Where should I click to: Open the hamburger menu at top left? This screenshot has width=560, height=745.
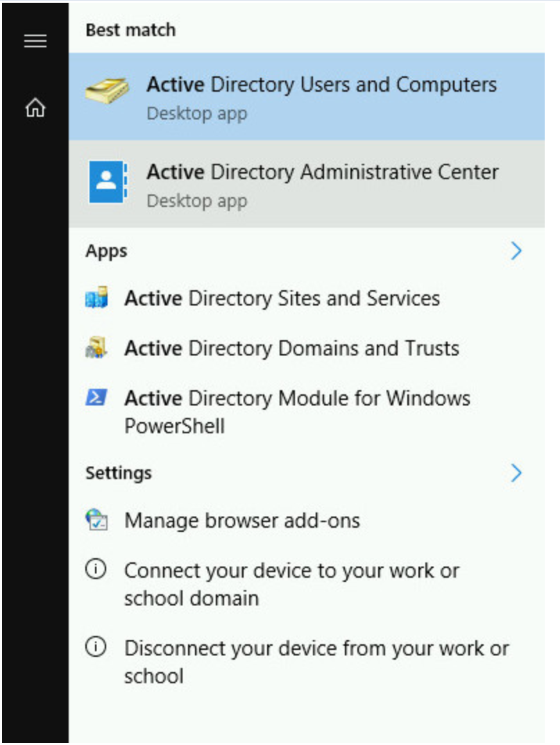(35, 42)
